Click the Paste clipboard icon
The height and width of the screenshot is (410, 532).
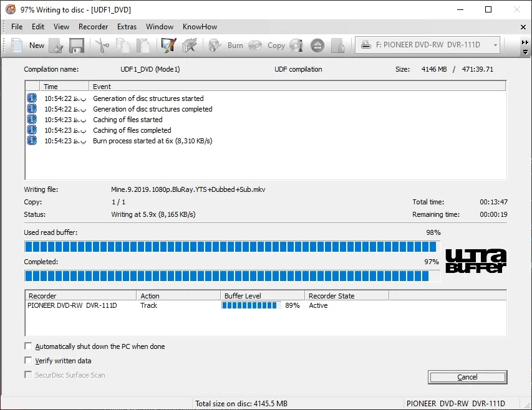pos(143,45)
